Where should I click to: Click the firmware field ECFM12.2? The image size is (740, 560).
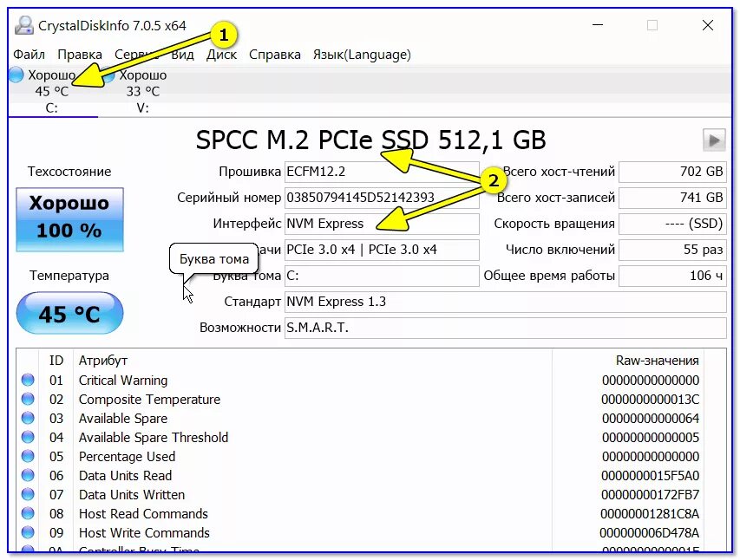382,172
